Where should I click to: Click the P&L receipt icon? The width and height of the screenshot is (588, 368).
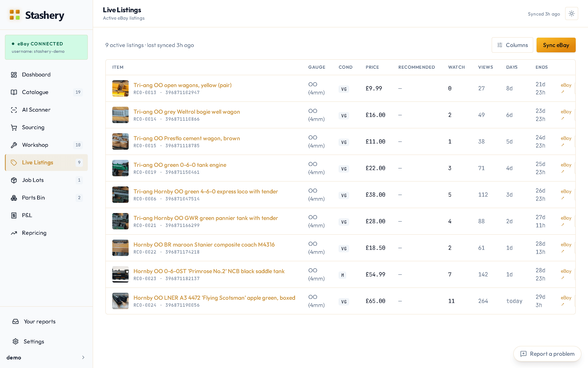14,215
